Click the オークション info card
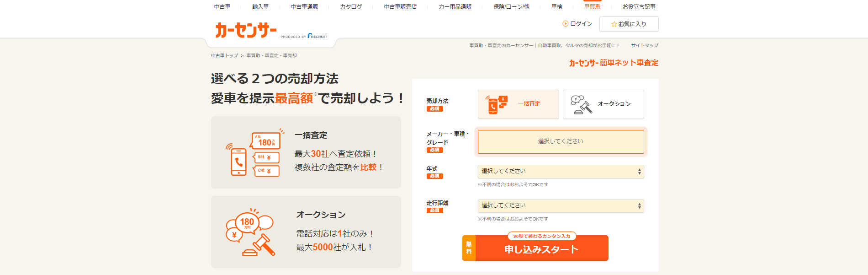 coord(306,232)
